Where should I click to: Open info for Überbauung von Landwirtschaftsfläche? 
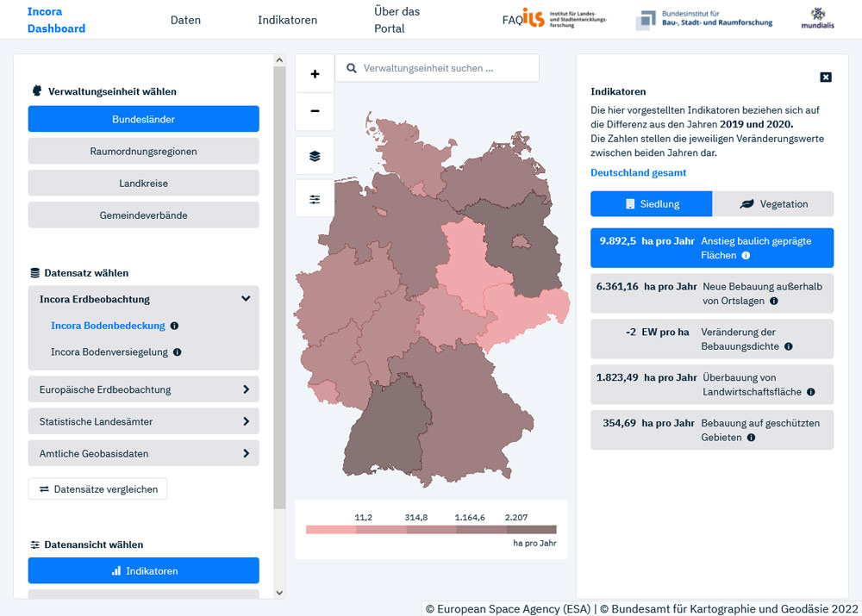[x=810, y=392]
